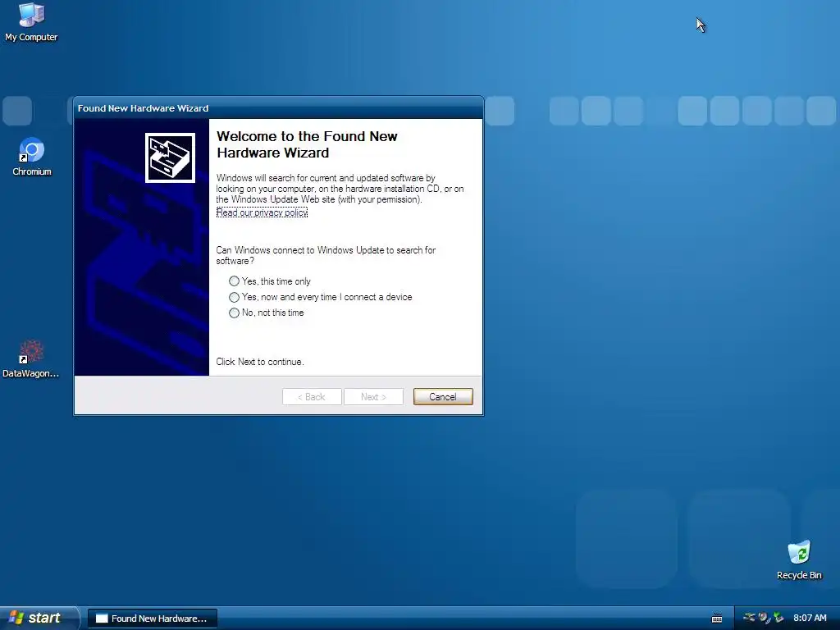This screenshot has width=840, height=630.
Task: Open the 'Read our privacy policy' link
Action: coord(262,212)
